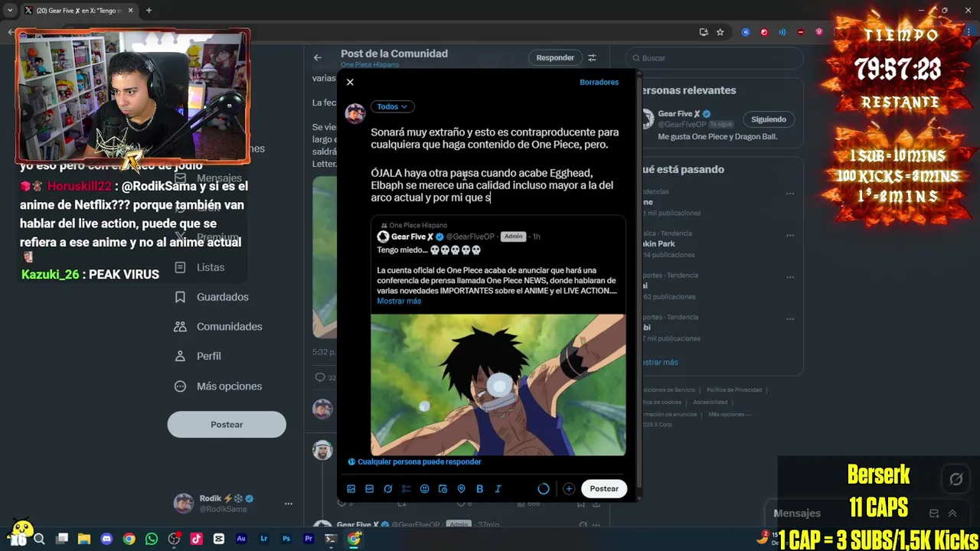Open the blue browser extension icon
The height and width of the screenshot is (551, 980).
point(746,32)
